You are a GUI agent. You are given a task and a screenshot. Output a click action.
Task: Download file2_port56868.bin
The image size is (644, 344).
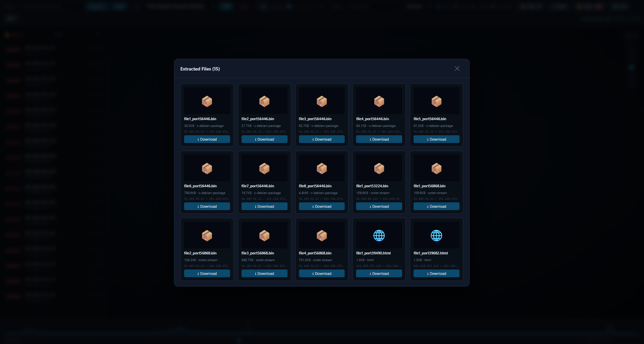point(207,274)
